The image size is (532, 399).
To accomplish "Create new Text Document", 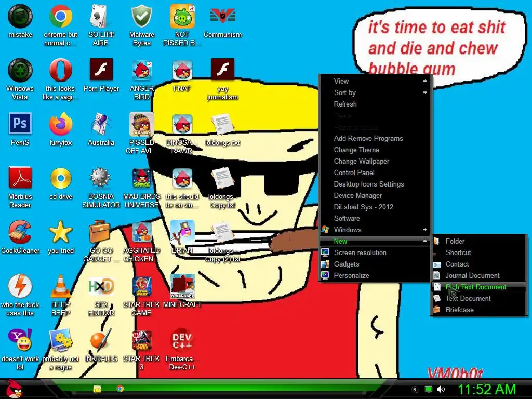I will pos(478,299).
